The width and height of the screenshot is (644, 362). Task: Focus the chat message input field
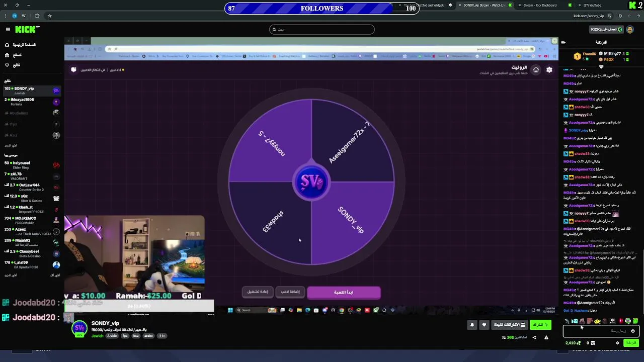[601, 331]
